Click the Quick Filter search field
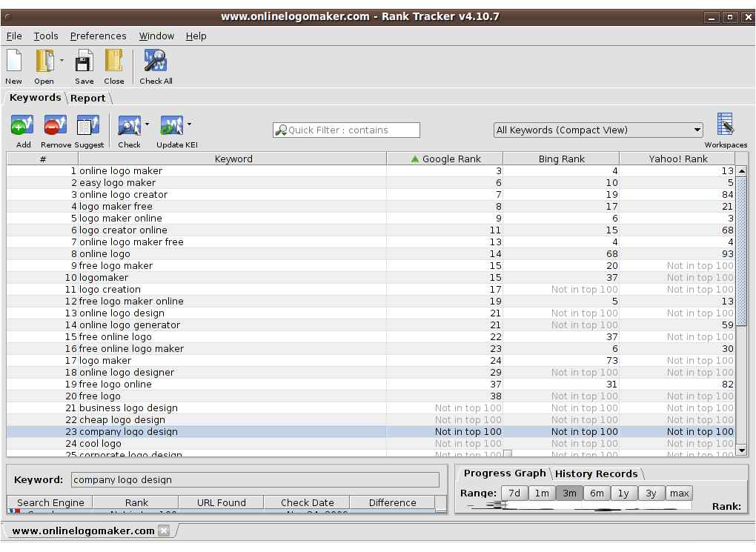 (346, 130)
